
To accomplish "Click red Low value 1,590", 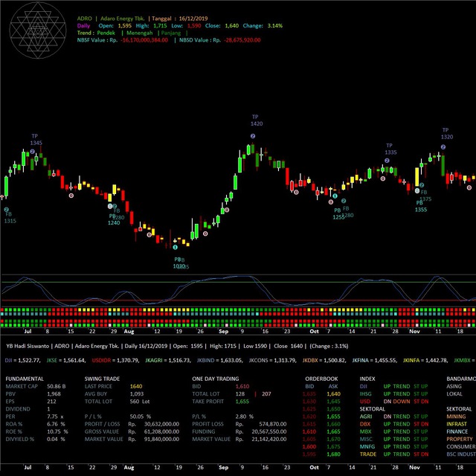I will pos(194,26).
